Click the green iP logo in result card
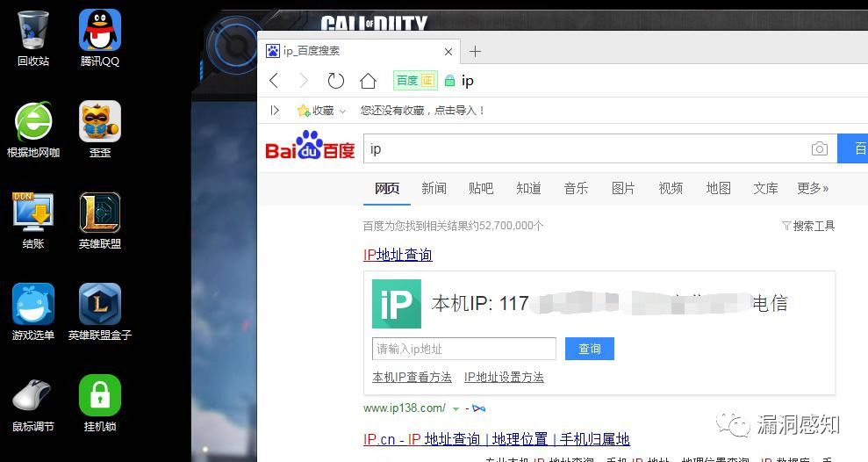Screen dimensions: 868x462 [397, 304]
